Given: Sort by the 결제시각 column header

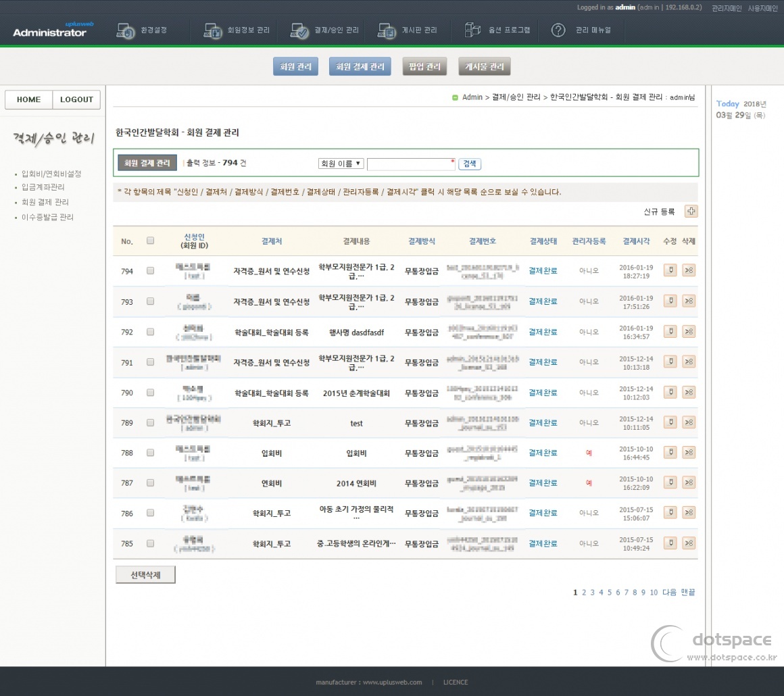Looking at the screenshot, I should 636,241.
